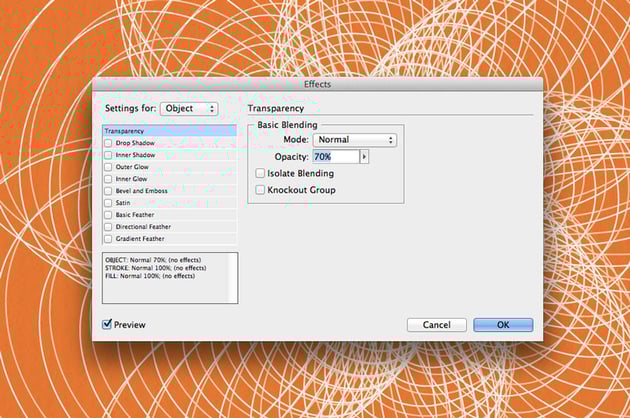Viewport: 630px width, 418px height.
Task: Uncheck the Preview checkbox
Action: [x=107, y=324]
